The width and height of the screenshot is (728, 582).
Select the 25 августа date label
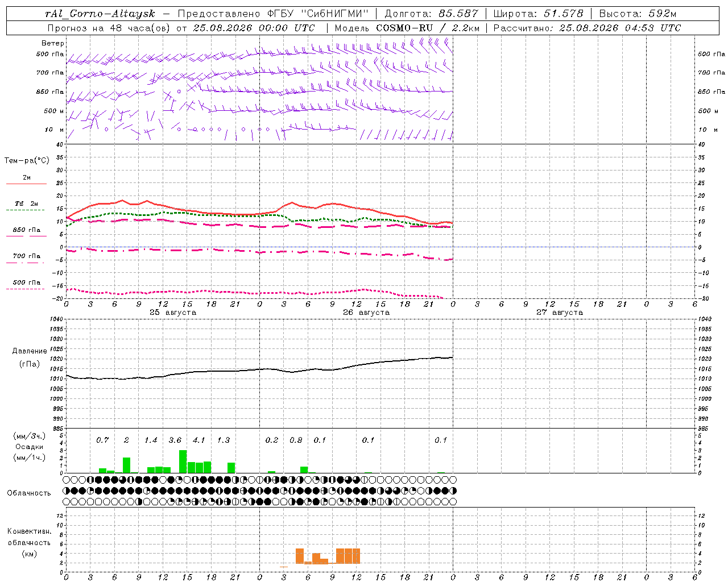(173, 313)
